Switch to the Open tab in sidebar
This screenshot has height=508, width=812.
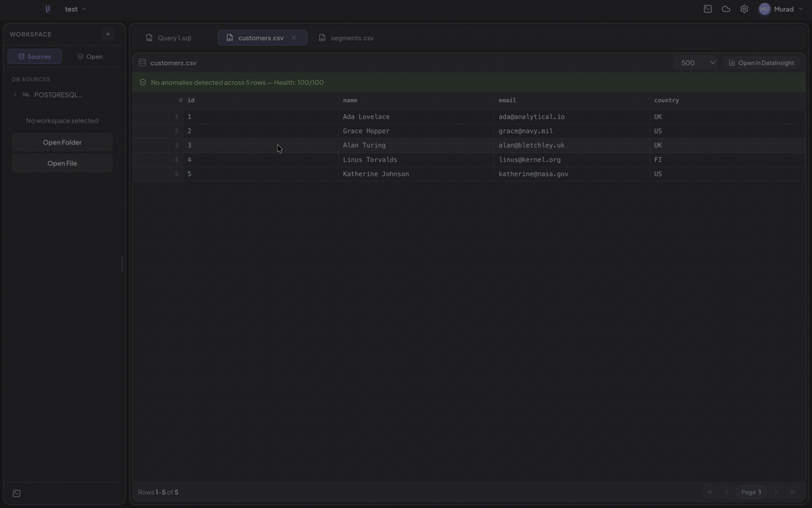90,56
